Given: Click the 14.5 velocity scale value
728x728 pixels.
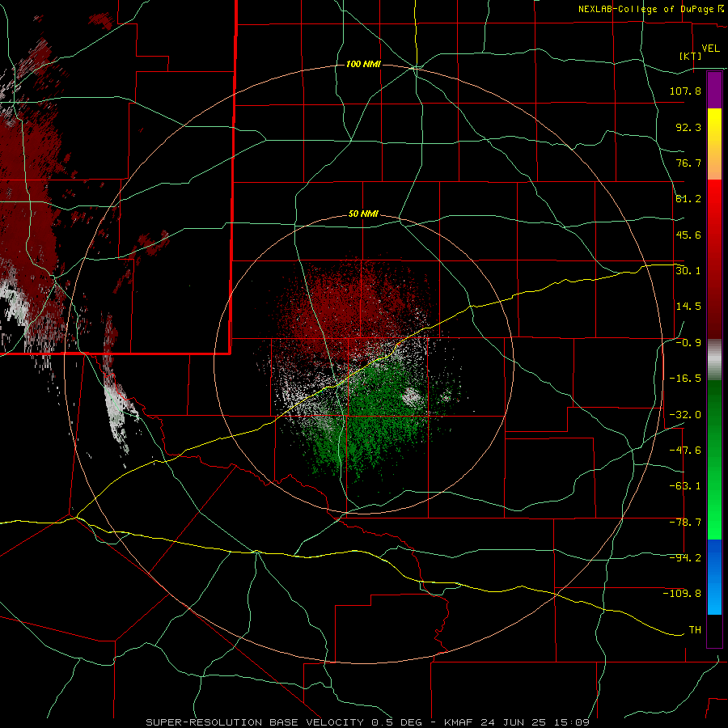Looking at the screenshot, I should pos(688,307).
